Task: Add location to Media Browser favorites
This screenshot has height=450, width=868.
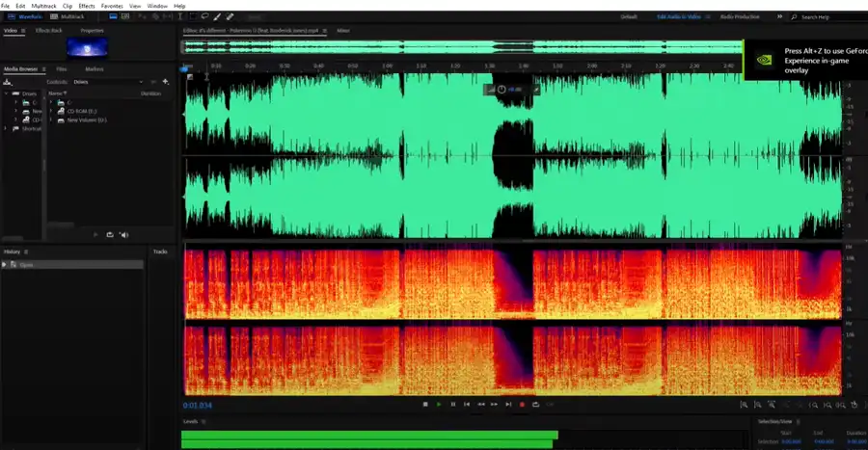Action: point(166,82)
